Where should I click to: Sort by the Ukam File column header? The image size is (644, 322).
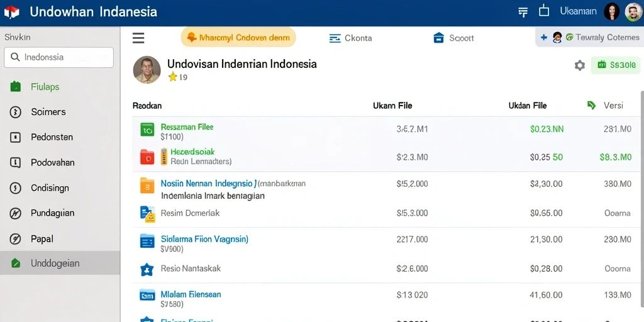[392, 106]
